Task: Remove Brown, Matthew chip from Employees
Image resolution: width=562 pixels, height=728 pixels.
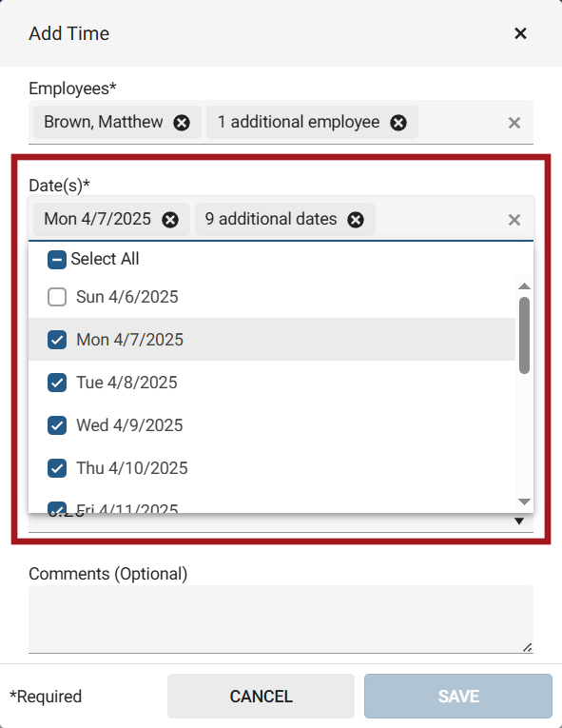Action: click(x=182, y=123)
